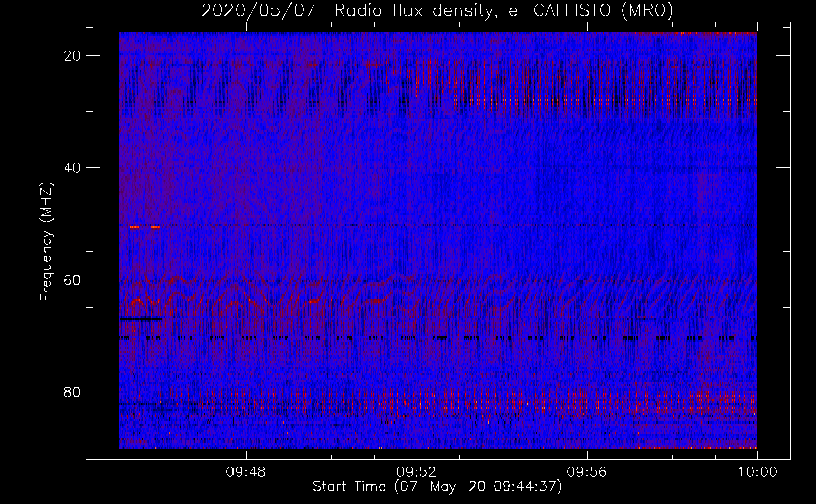The width and height of the screenshot is (816, 504).
Task: Select the 'e-CALLISTO (MRO)' title text
Action: pos(591,10)
